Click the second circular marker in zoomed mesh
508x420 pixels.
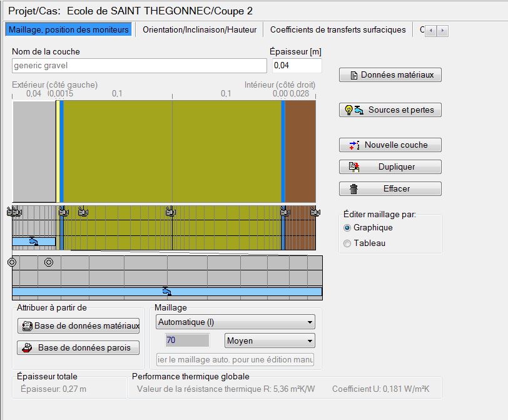(x=49, y=262)
